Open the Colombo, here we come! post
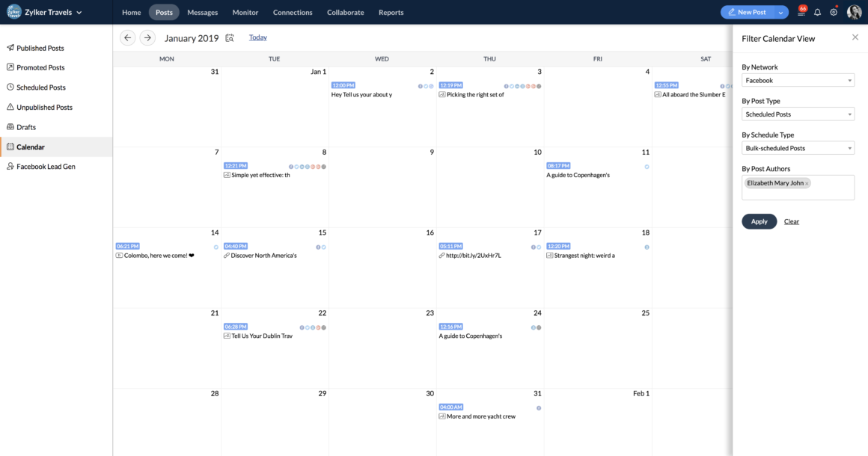Screen dimensions: 868x456 pos(159,256)
